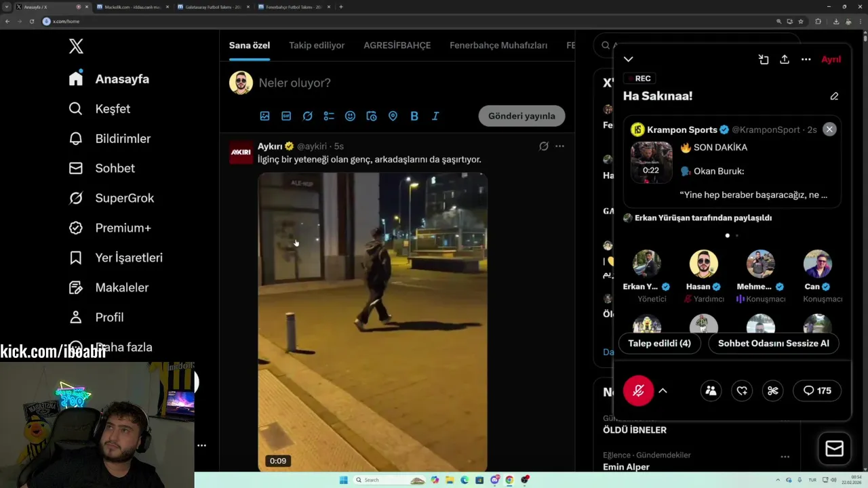Expand microphone options chevron
The image size is (868, 488).
tap(663, 390)
